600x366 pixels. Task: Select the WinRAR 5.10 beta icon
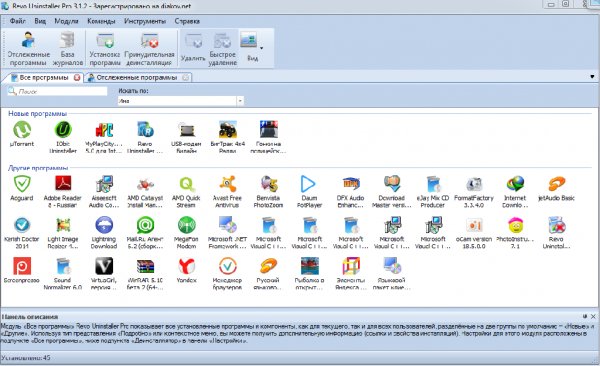pyautogui.click(x=145, y=266)
